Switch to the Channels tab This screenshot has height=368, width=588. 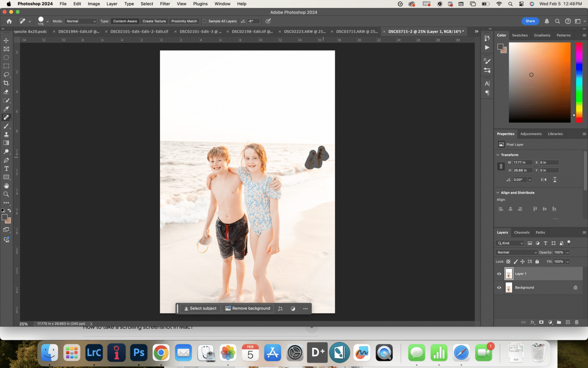(521, 232)
